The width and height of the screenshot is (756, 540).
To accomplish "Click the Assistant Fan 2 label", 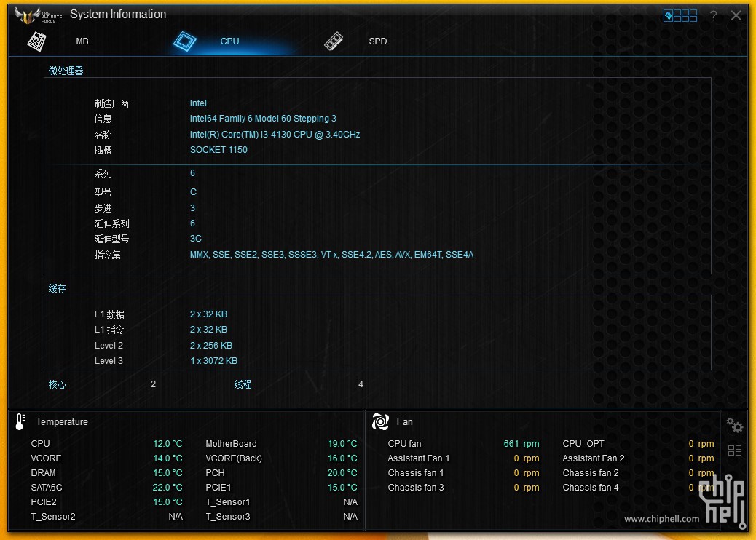I will pos(593,458).
